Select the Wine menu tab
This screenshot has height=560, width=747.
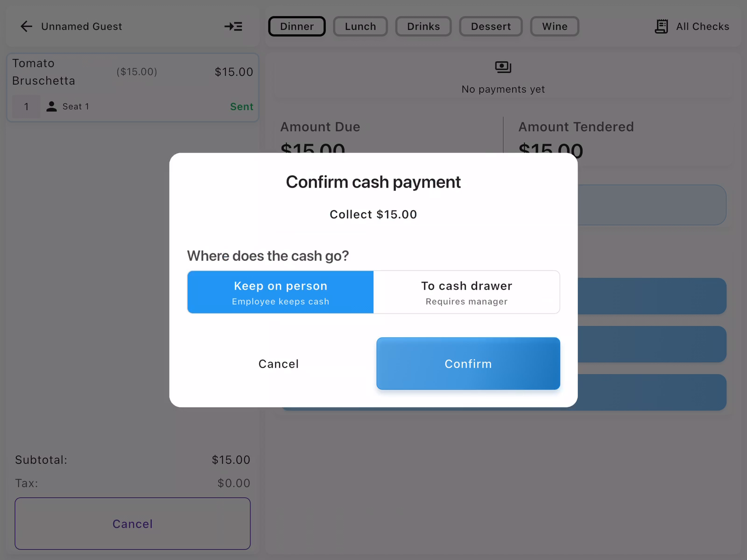point(554,26)
